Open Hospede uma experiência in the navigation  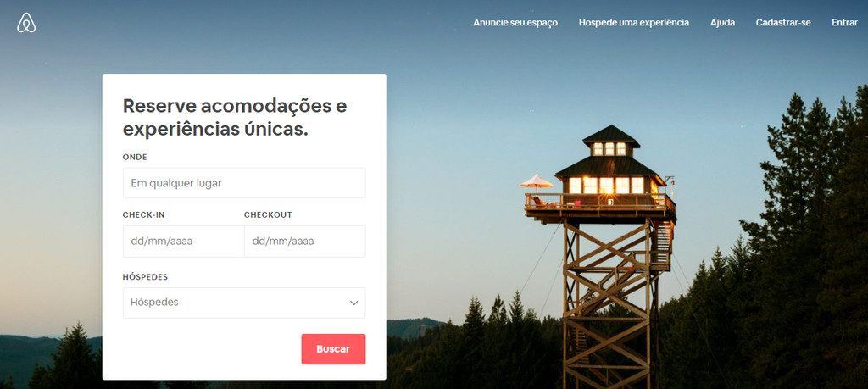[634, 23]
